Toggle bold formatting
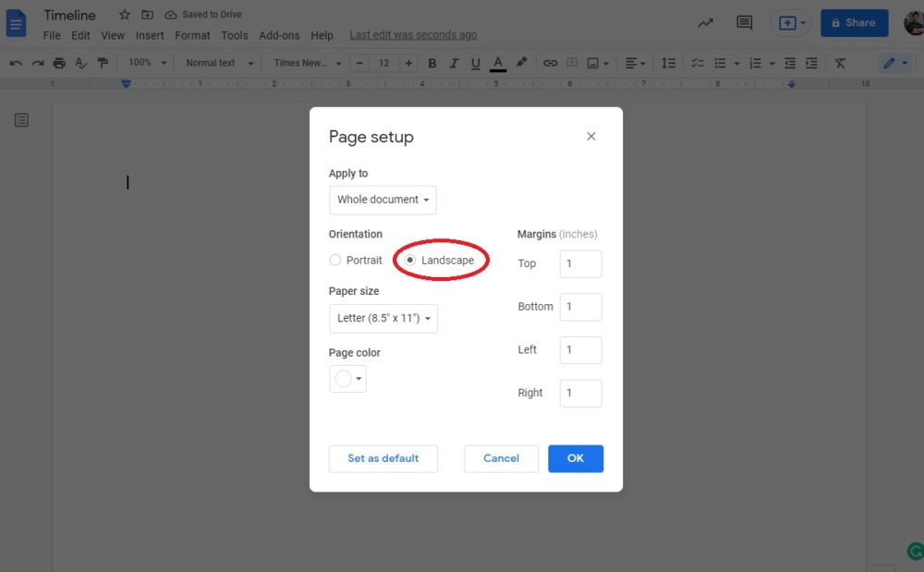Image resolution: width=924 pixels, height=572 pixels. tap(432, 63)
